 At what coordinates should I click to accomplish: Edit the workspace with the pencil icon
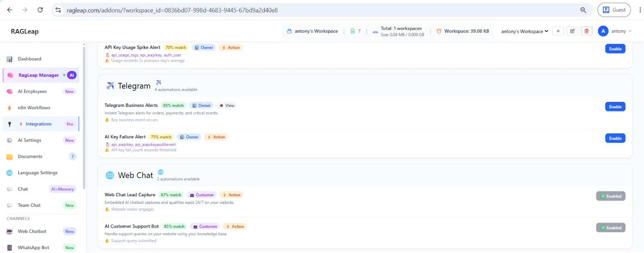click(572, 31)
